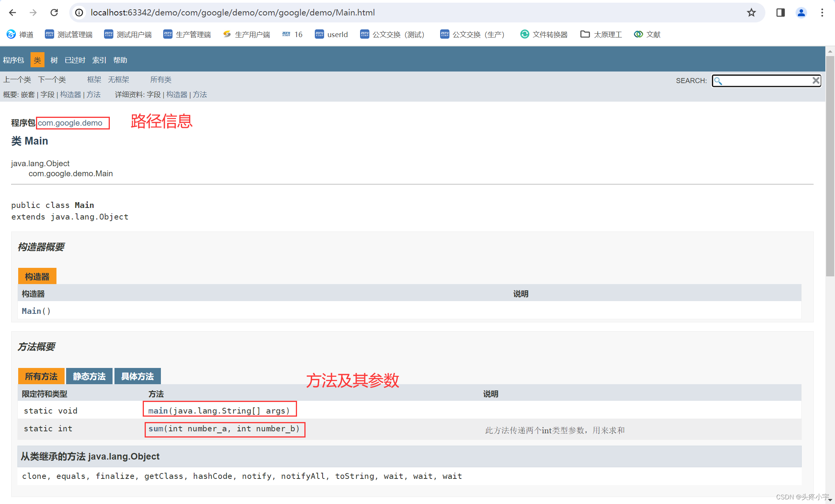
Task: Open the 太原理工 bookmarks folder
Action: [601, 34]
